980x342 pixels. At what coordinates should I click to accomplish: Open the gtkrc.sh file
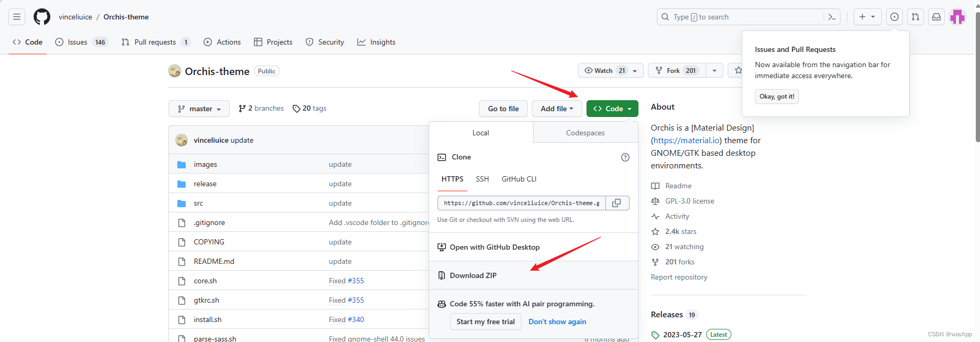pyautogui.click(x=206, y=300)
